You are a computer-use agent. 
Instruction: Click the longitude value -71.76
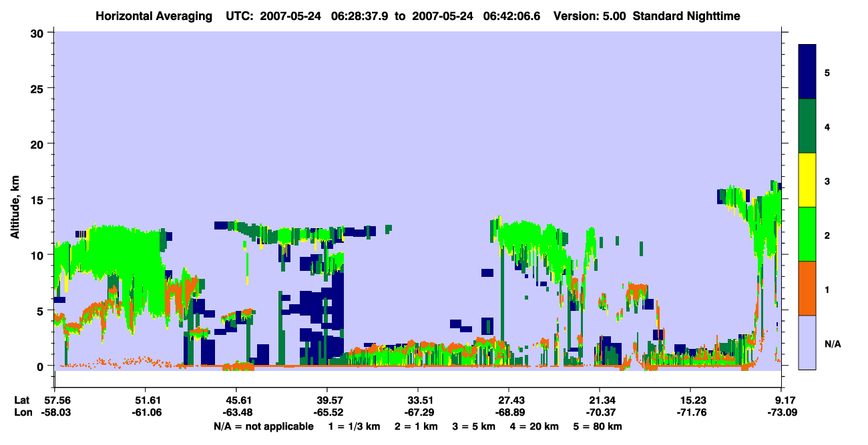pos(690,412)
